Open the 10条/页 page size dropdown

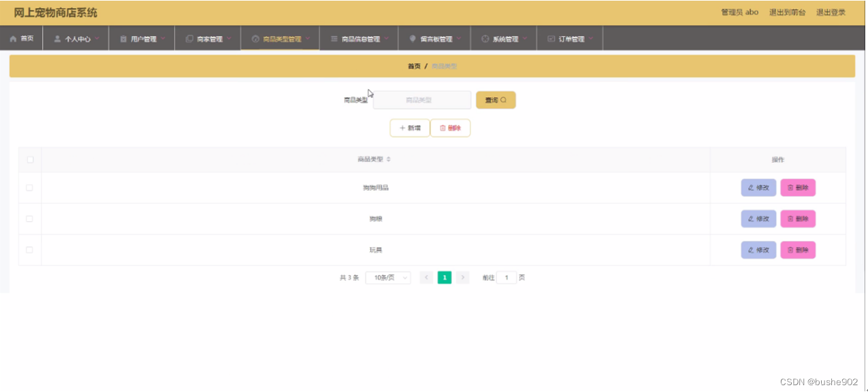click(387, 277)
